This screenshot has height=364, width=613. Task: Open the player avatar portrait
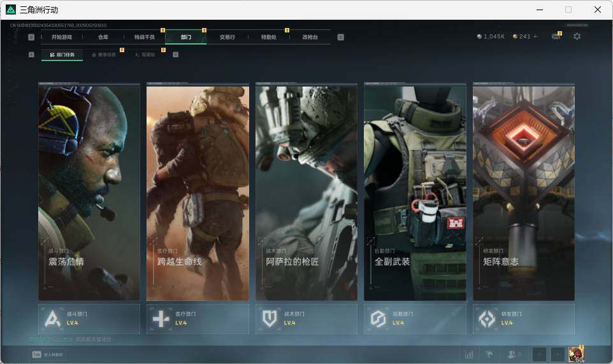[x=576, y=354]
